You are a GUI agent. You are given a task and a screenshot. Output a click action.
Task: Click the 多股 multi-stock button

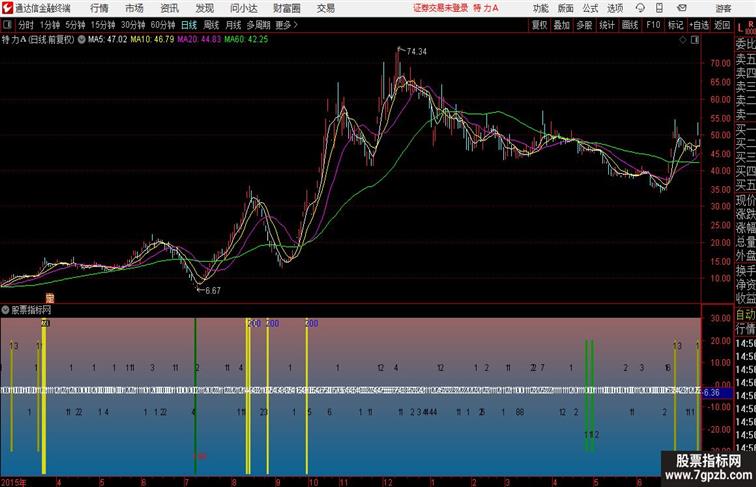pos(584,25)
